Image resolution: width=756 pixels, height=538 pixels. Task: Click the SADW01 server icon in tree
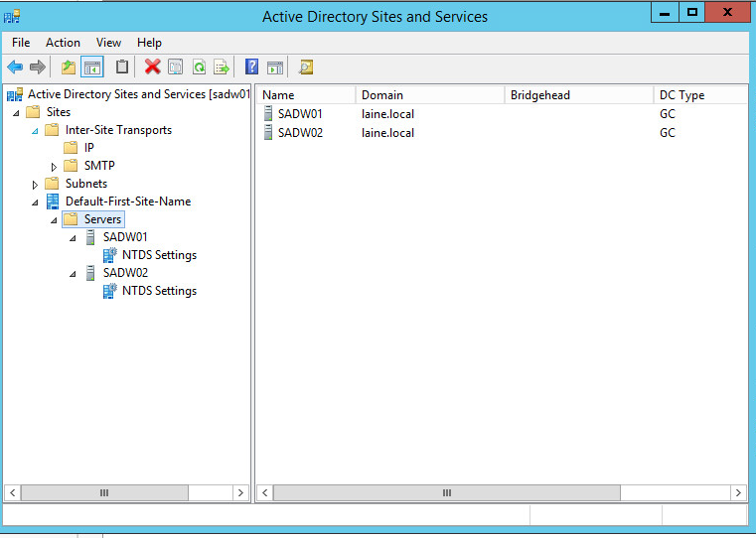coord(90,237)
